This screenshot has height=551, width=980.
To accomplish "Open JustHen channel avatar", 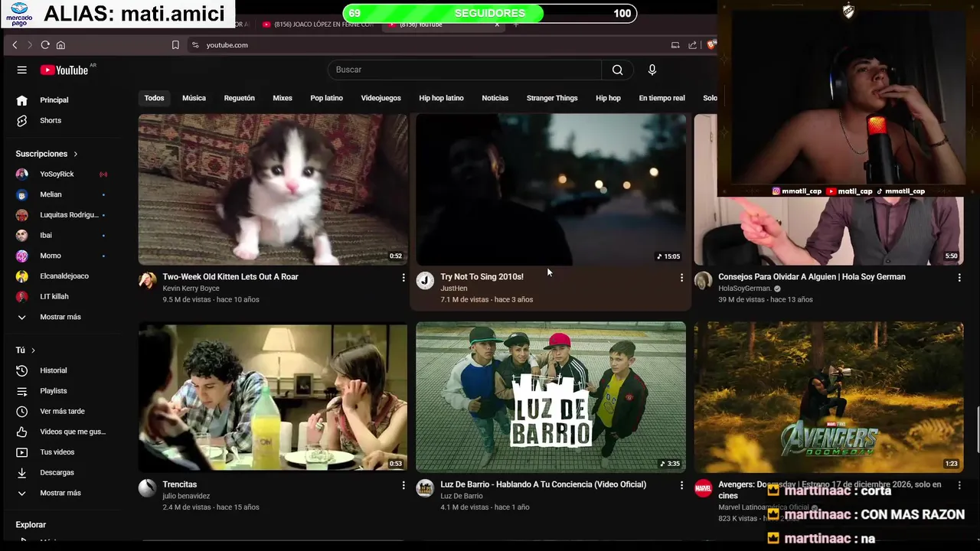I will (x=425, y=281).
